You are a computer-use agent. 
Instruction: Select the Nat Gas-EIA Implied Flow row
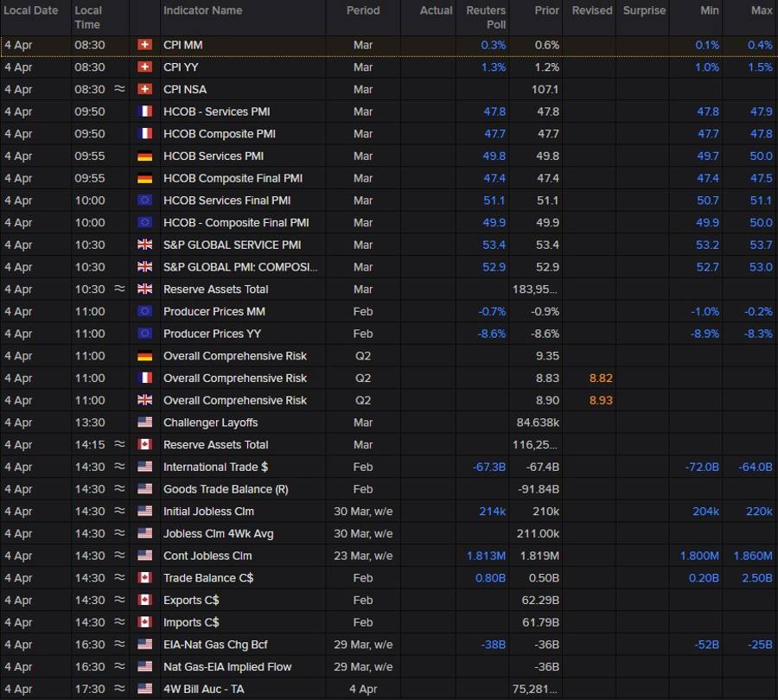tap(227, 667)
